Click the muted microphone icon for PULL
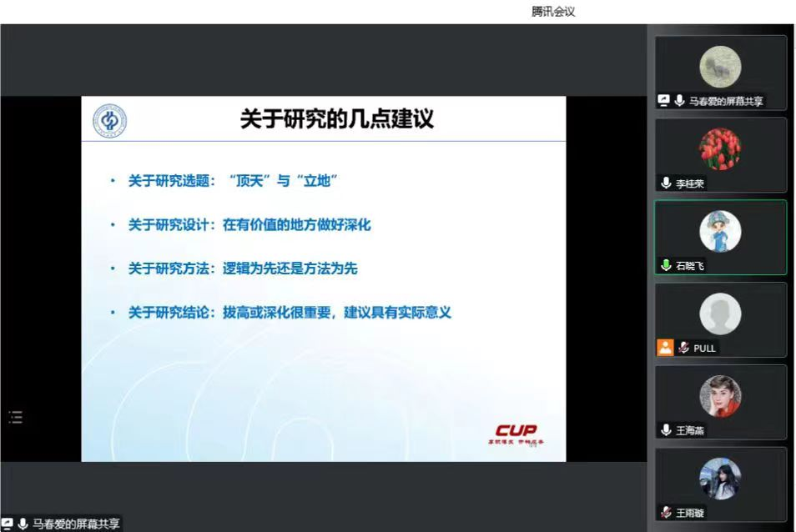Image resolution: width=796 pixels, height=532 pixels. coord(683,348)
